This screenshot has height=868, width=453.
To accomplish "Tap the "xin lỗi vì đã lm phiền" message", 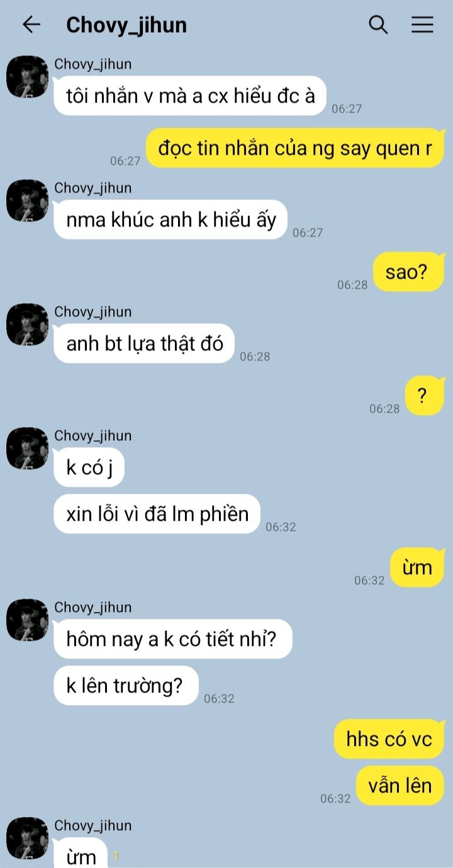I will pyautogui.click(x=157, y=514).
